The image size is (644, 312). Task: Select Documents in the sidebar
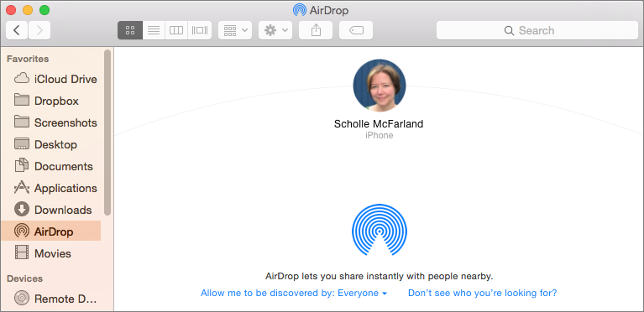coord(51,166)
